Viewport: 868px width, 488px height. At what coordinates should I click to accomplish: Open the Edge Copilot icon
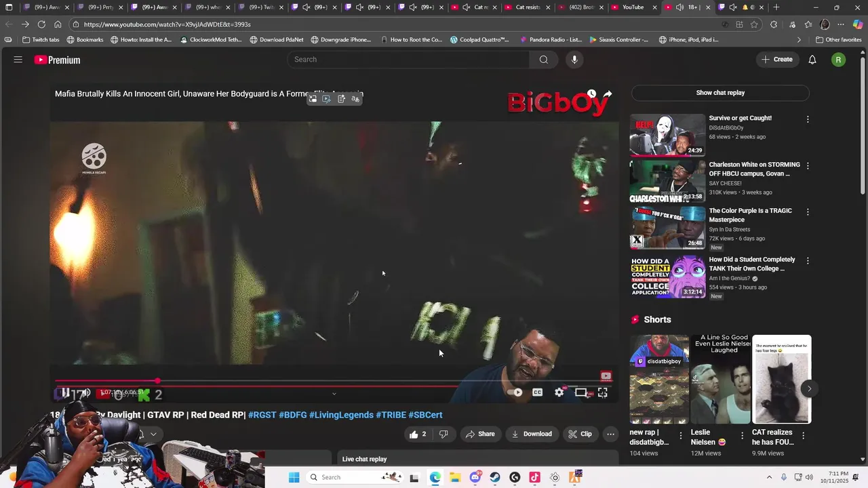pos(857,24)
